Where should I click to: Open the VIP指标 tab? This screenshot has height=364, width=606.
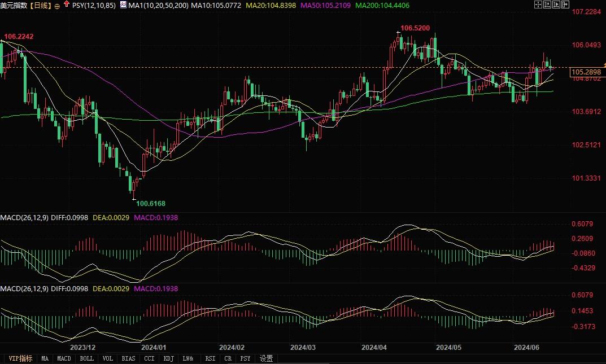20,358
